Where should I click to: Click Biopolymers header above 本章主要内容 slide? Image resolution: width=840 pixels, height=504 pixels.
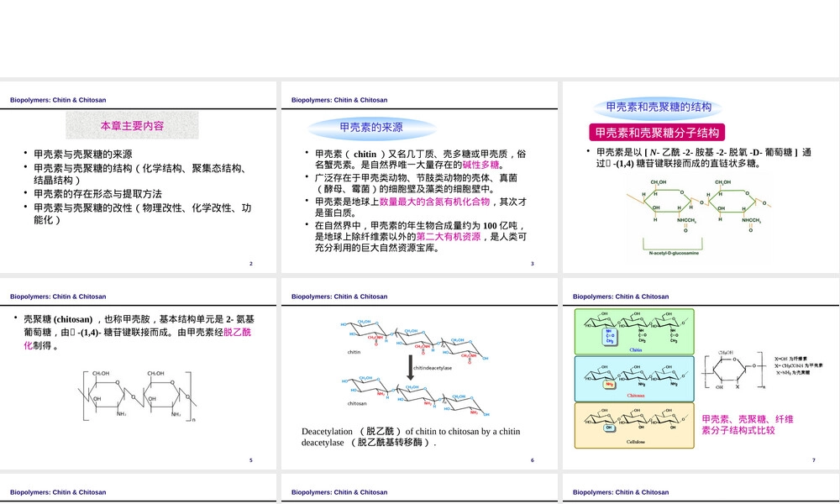(58, 100)
